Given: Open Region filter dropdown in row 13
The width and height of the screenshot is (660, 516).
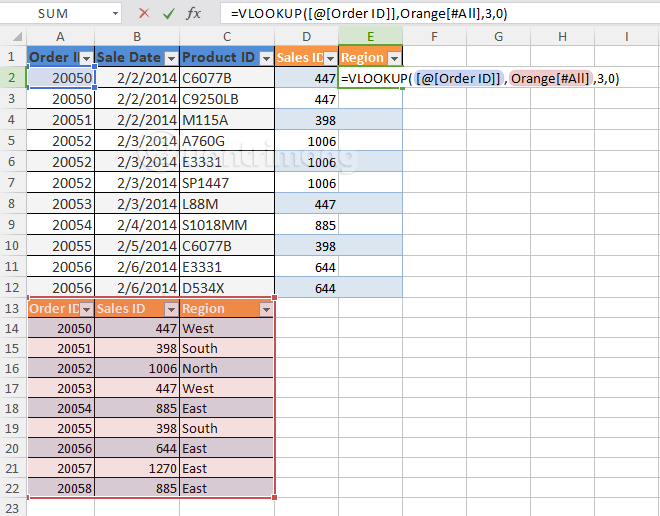Looking at the screenshot, I should [266, 310].
